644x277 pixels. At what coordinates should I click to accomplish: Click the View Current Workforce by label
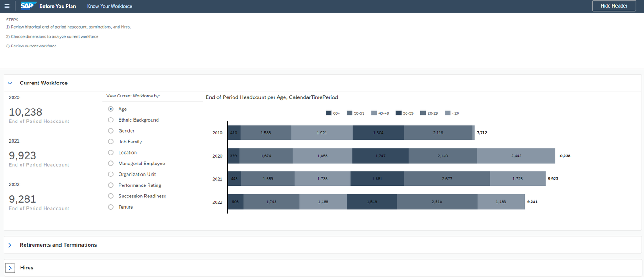click(x=133, y=96)
